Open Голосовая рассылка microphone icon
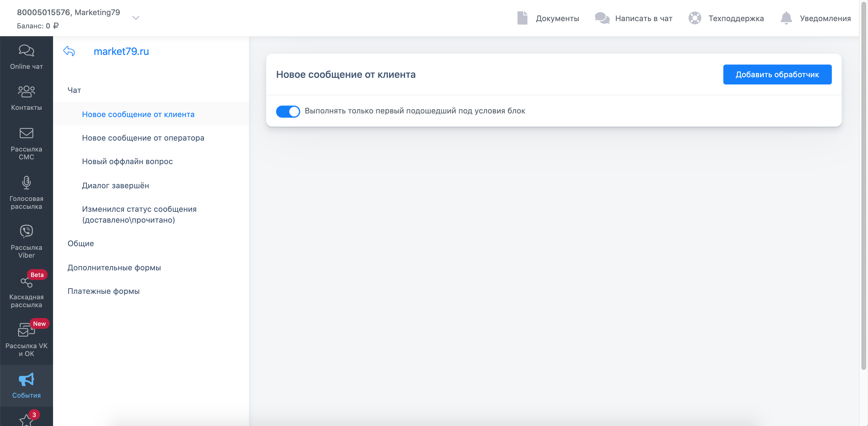The image size is (868, 426). tap(26, 183)
